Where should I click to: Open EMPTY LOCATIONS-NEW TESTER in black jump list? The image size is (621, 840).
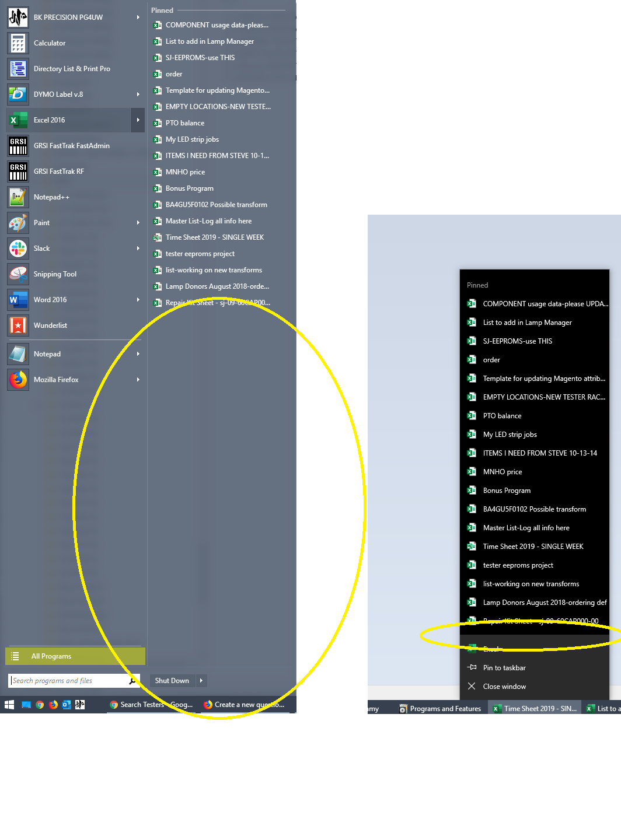[535, 397]
